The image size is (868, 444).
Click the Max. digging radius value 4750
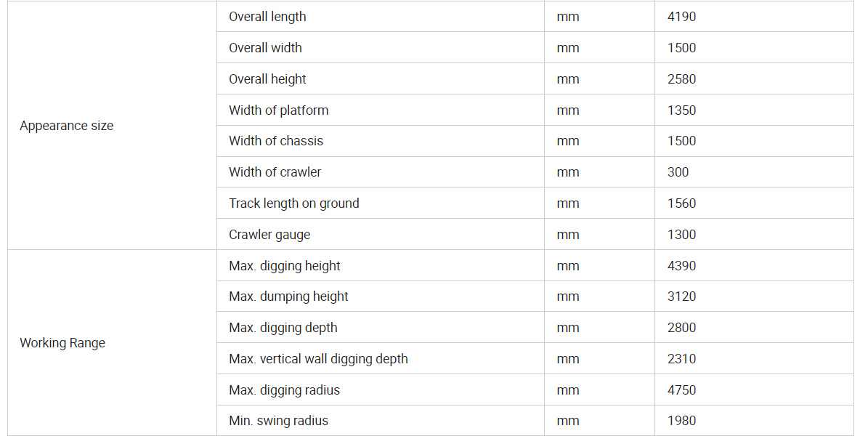[681, 389]
